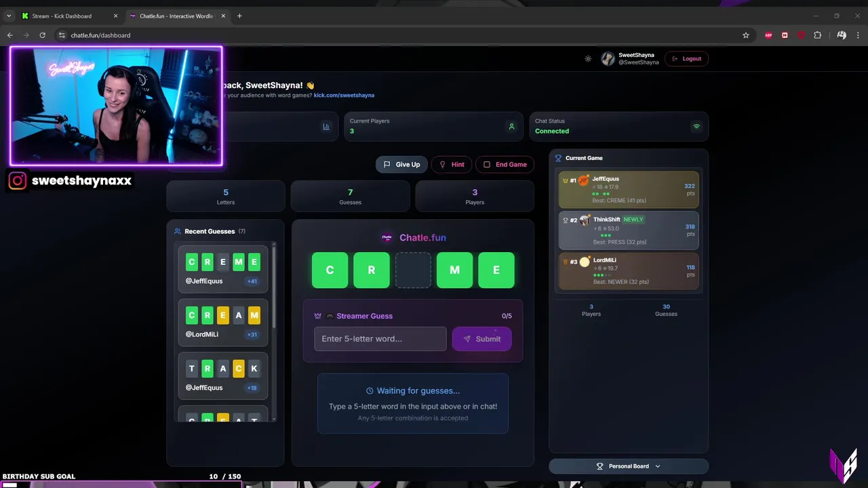Give up the current game
The height and width of the screenshot is (488, 868).
401,165
